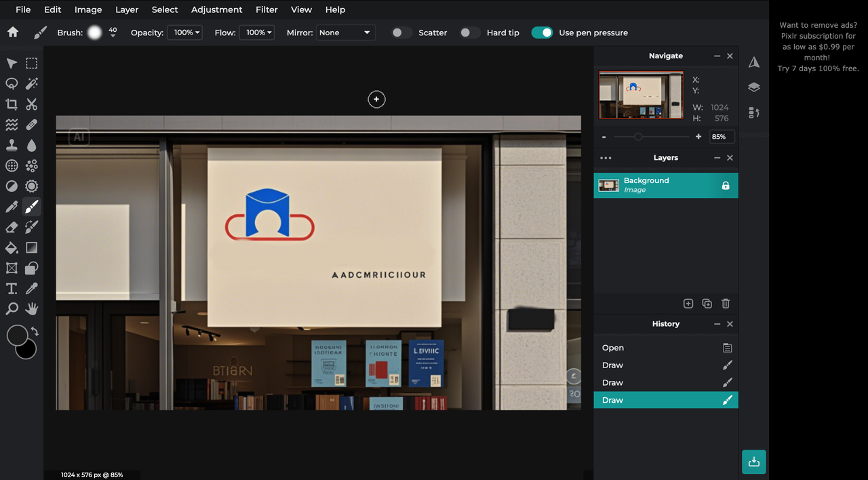Click the download save button
868x480 pixels.
pos(753,462)
